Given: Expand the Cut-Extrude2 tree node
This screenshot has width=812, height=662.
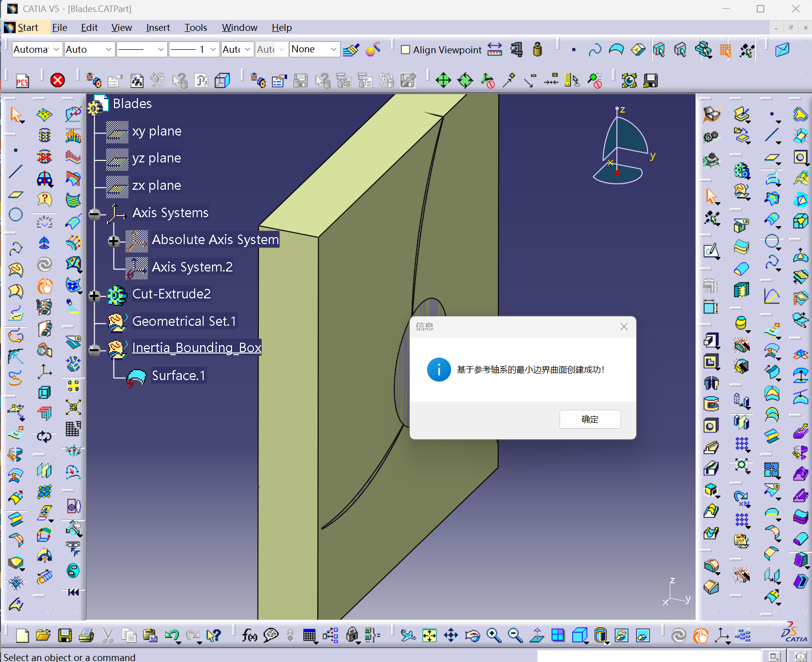Looking at the screenshot, I should point(94,296).
